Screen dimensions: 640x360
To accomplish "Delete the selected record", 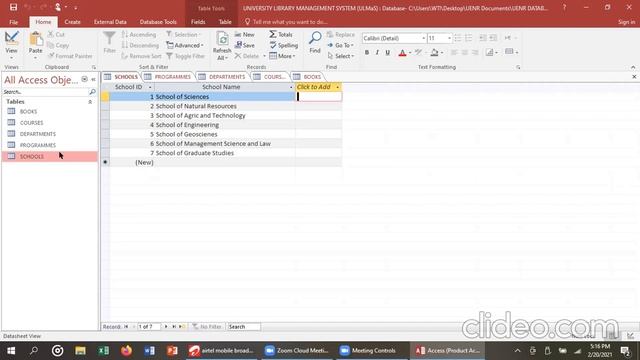I will coord(247,56).
